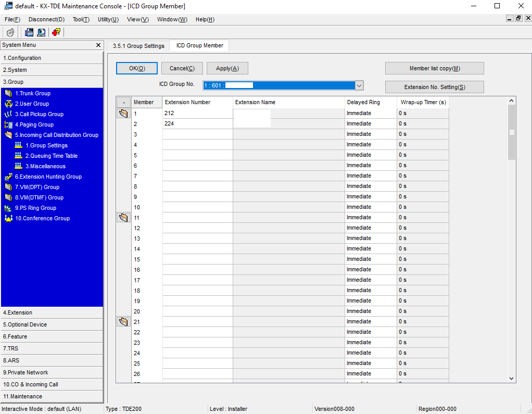Open 2.Queuing Time Table submenu item
The image size is (532, 414).
pos(52,156)
